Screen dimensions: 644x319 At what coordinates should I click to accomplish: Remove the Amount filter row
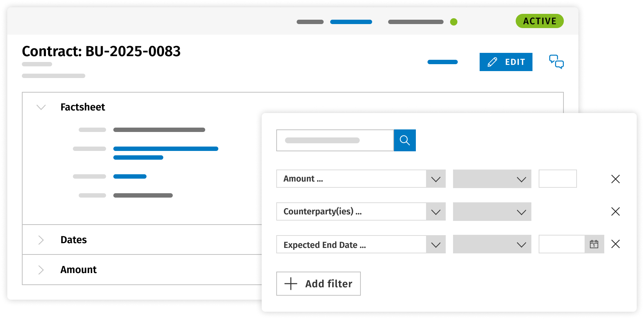tap(615, 179)
